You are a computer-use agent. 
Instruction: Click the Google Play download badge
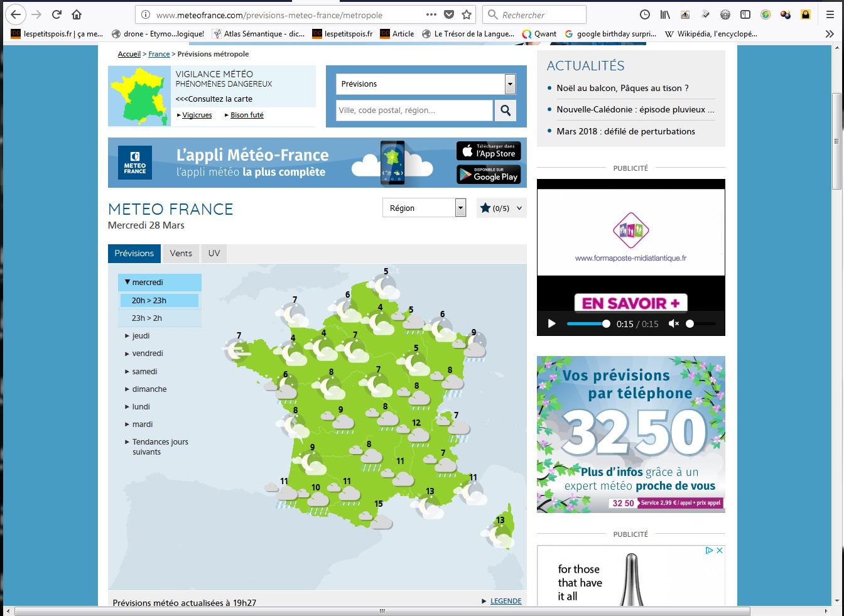pos(489,175)
